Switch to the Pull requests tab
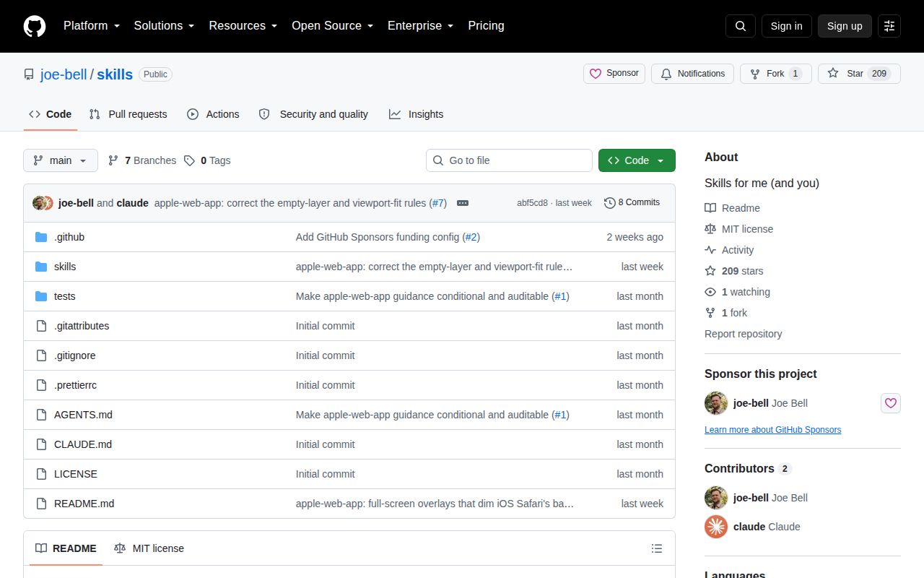This screenshot has width=924, height=578. click(128, 114)
